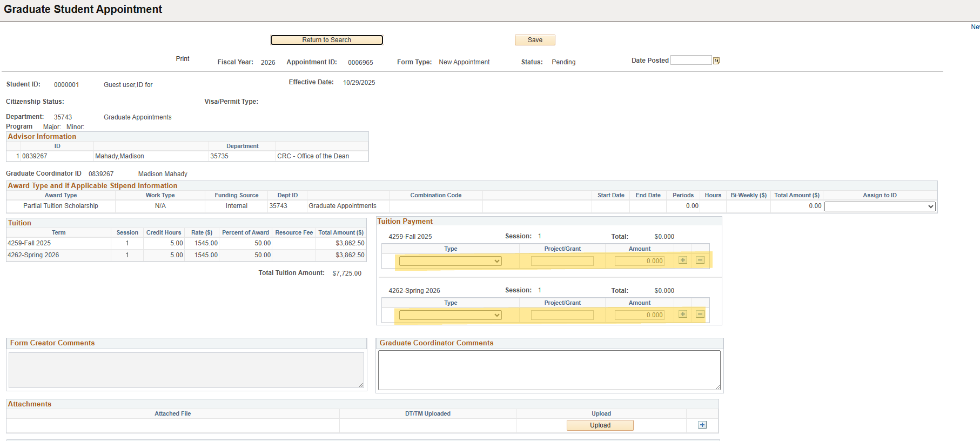Click the Spring 2026 Project/Grant field
This screenshot has height=441, width=980.
coord(562,315)
